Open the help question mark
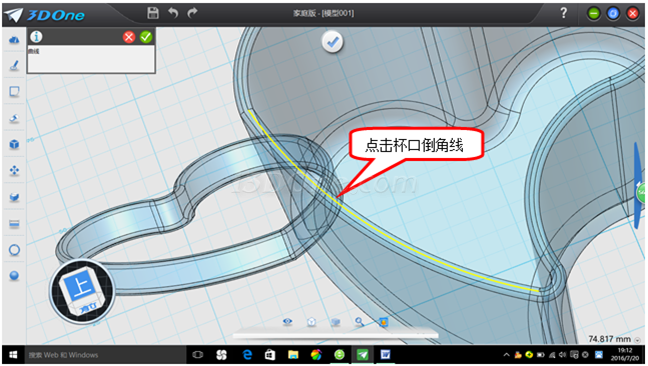The width and height of the screenshot is (648, 366). [x=564, y=13]
